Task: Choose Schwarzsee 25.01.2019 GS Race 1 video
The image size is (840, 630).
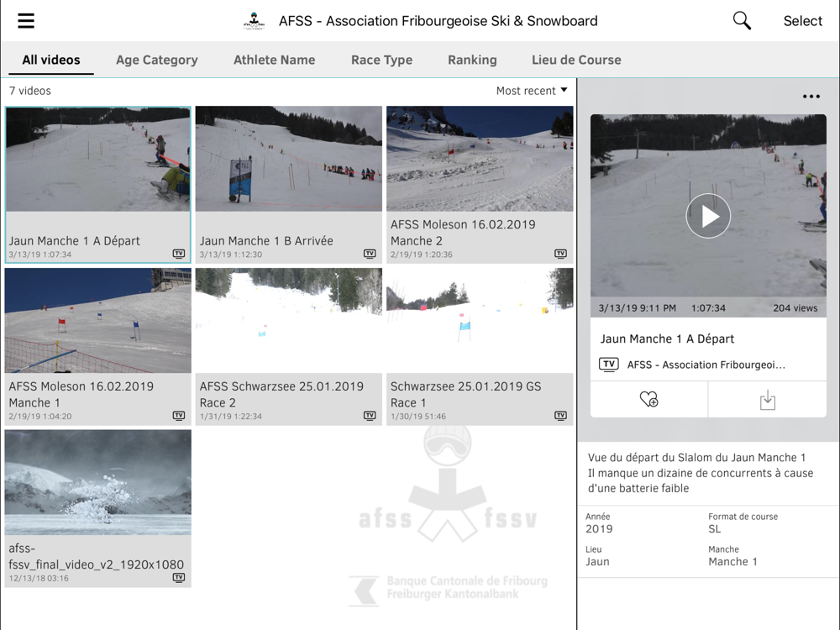Action: [x=480, y=321]
